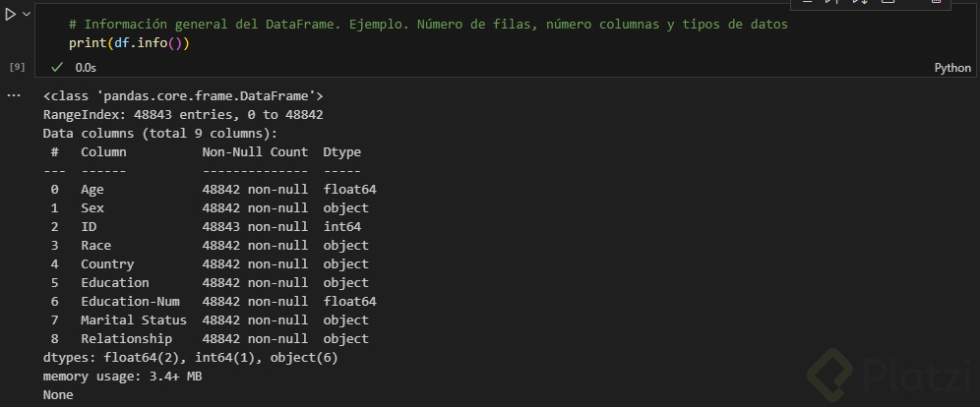Screen dimensions: 980x407
Task: Run the cell with the play button
Action: (x=11, y=15)
